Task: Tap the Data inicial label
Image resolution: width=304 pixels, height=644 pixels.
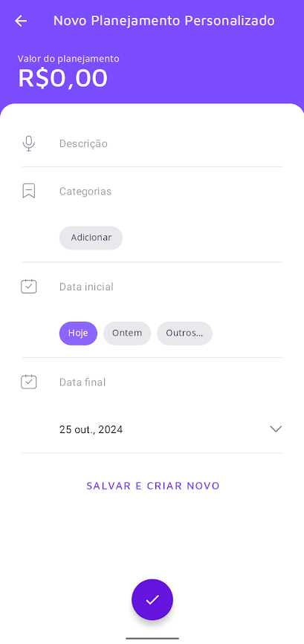Action: [x=86, y=287]
